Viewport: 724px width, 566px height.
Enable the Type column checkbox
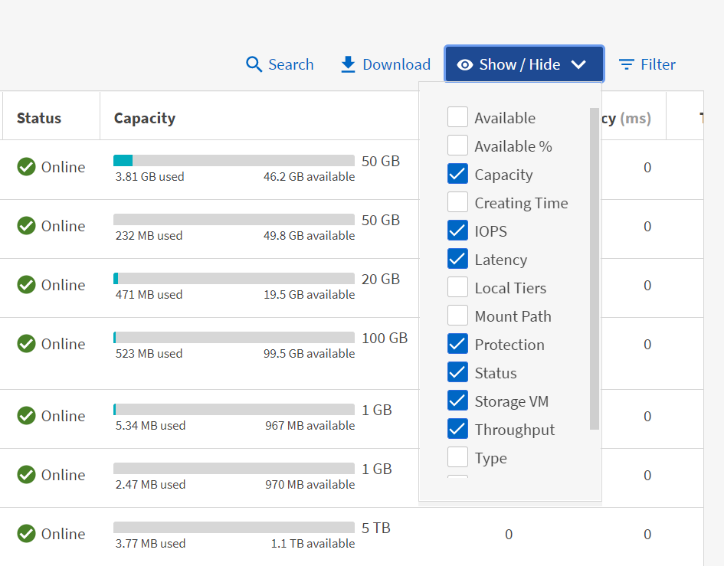point(458,457)
